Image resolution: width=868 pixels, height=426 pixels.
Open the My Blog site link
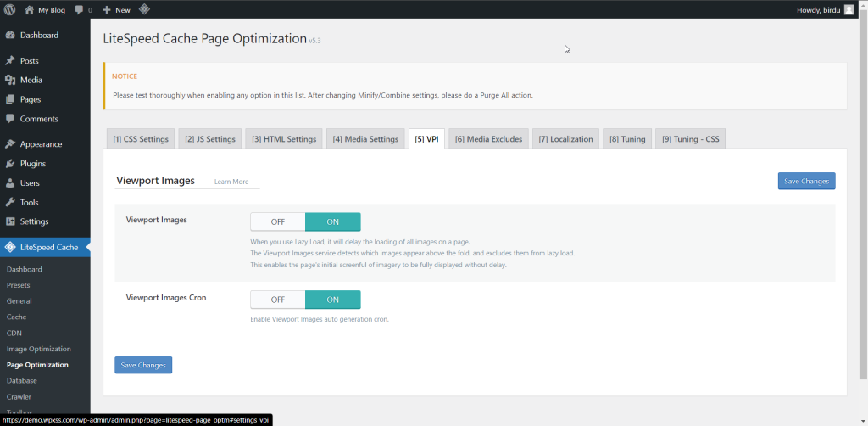pyautogui.click(x=52, y=10)
